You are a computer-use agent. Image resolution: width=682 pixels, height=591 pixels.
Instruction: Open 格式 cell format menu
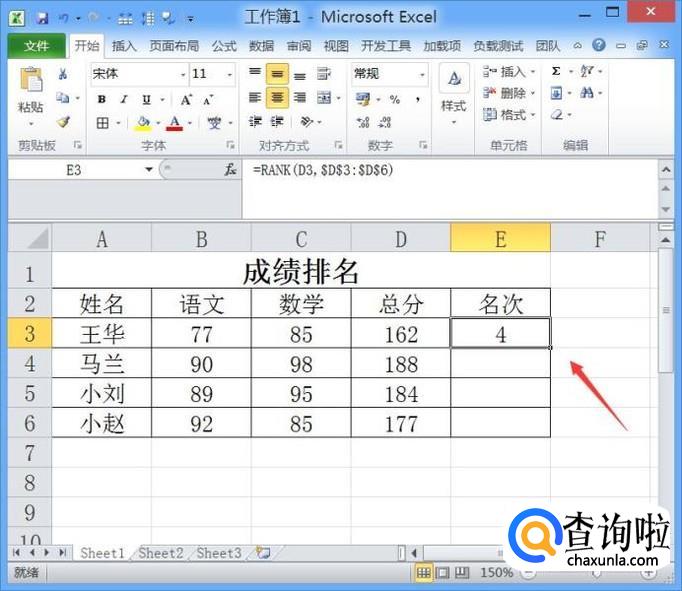508,115
